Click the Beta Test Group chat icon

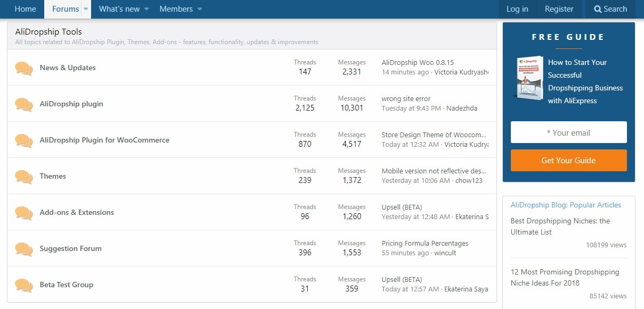pyautogui.click(x=24, y=285)
